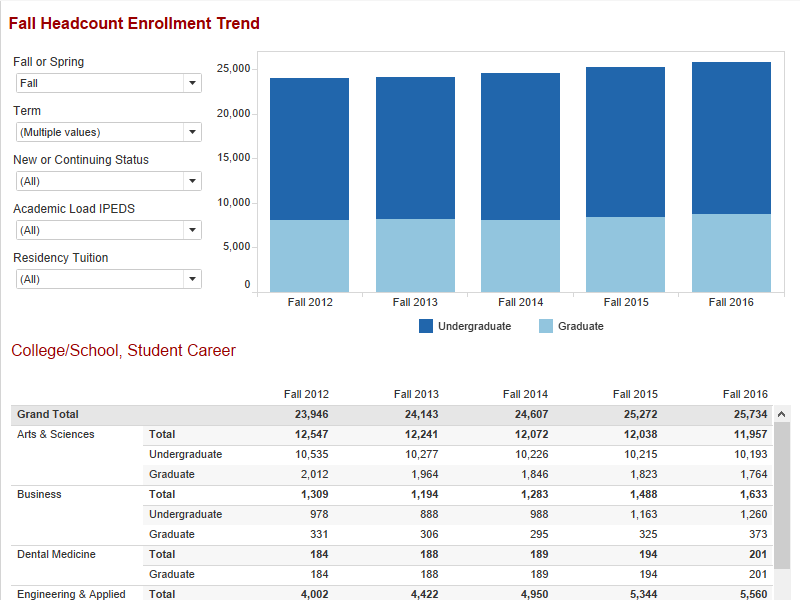Click the Academic Load IPEDS dropdown arrow
The height and width of the screenshot is (600, 800).
coord(191,229)
